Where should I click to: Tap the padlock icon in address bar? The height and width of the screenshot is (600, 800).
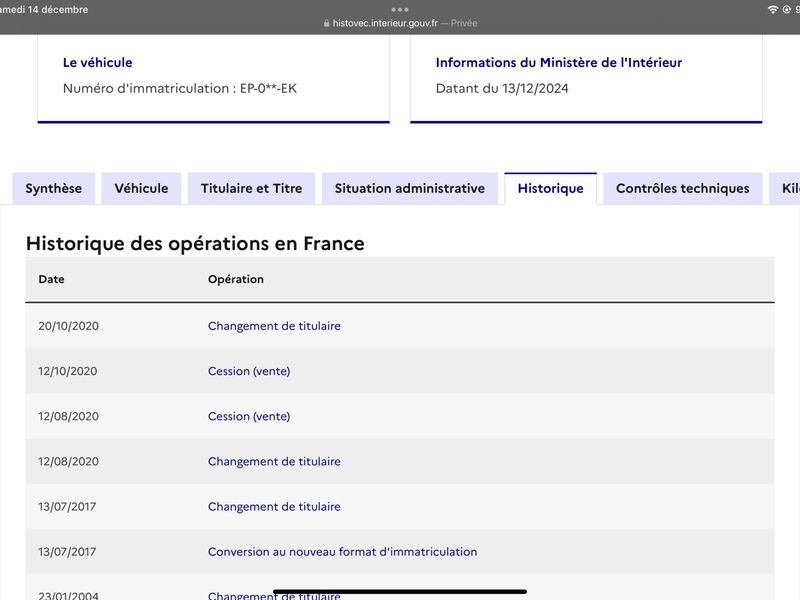click(x=327, y=23)
